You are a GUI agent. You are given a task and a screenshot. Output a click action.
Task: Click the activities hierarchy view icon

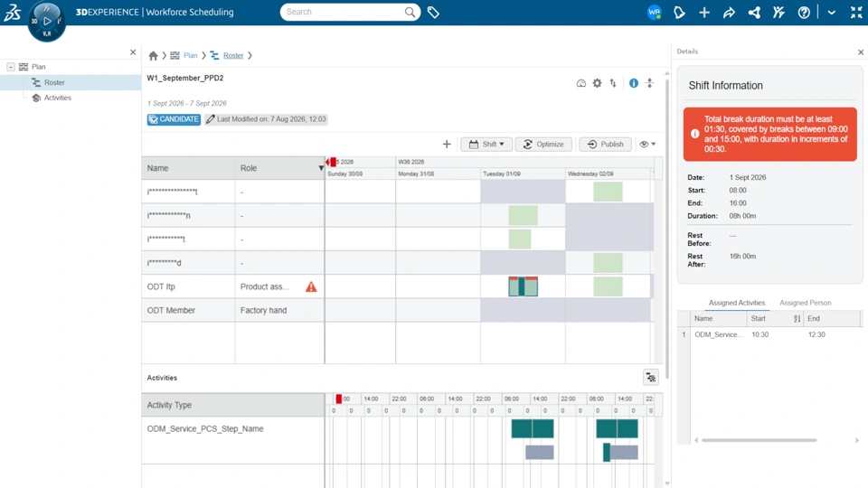(650, 378)
